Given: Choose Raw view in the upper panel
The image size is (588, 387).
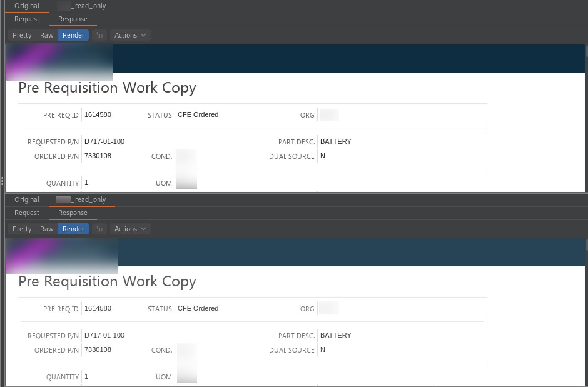Looking at the screenshot, I should pos(47,35).
